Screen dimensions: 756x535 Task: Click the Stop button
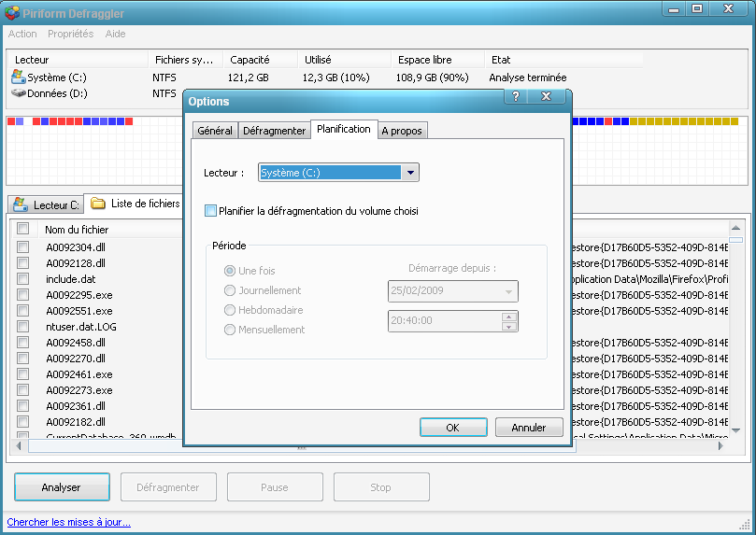click(x=381, y=487)
